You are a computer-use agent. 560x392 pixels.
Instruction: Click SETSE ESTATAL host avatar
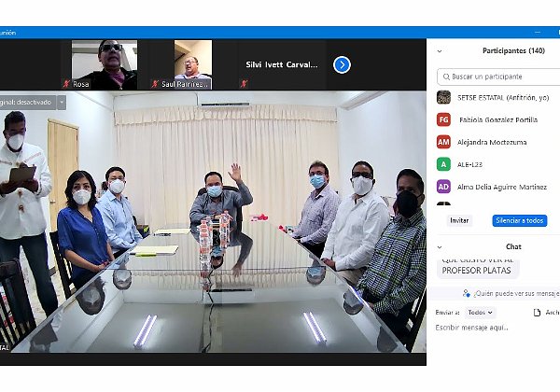tap(443, 97)
